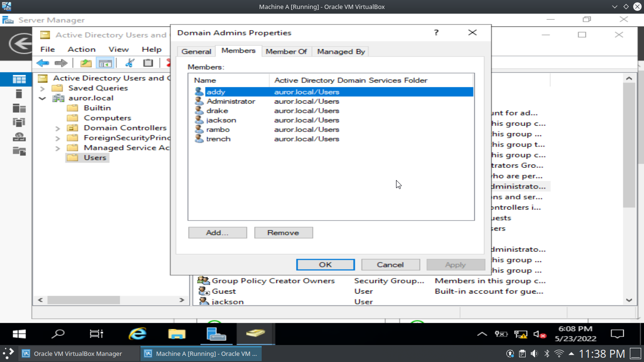Expand the Managed Service Accounts node
This screenshot has height=362, width=644.
point(58,148)
